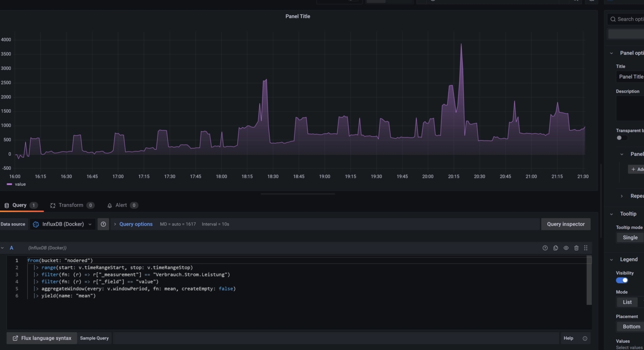Viewport: 644px width, 350px height.
Task: Expand the Repeat options section
Action: (622, 196)
